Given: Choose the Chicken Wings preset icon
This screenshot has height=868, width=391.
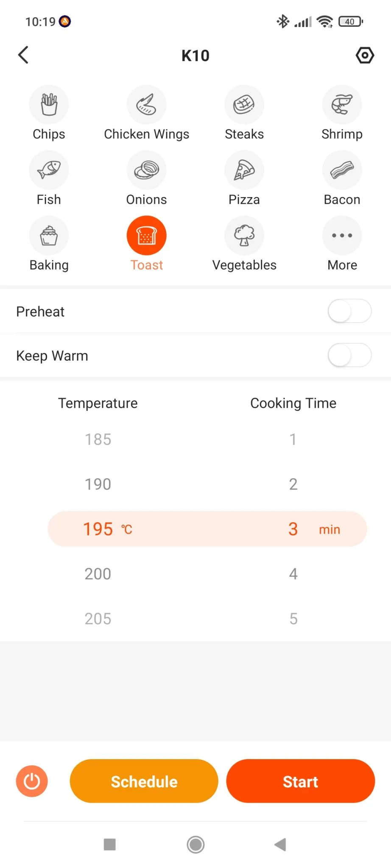Looking at the screenshot, I should click(x=146, y=105).
